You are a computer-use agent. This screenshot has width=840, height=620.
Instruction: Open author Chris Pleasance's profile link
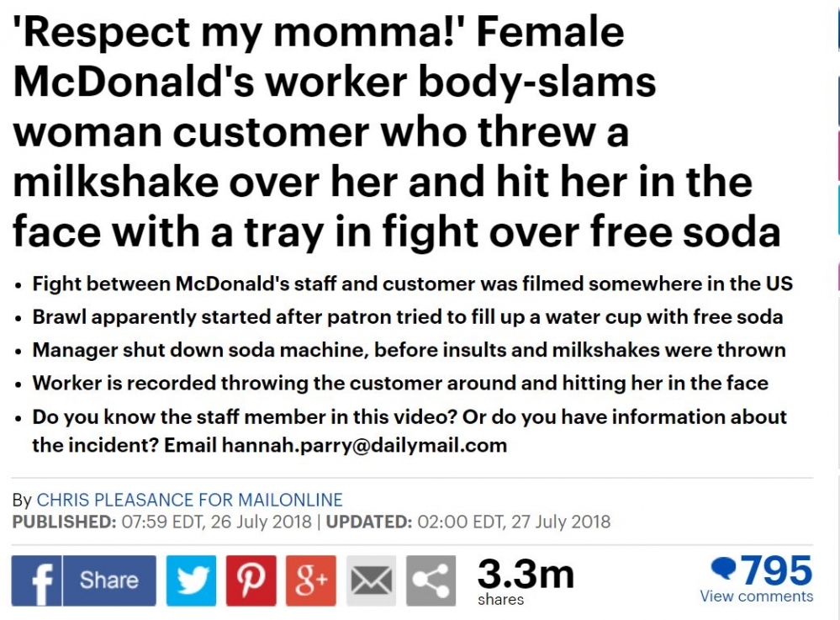[189, 500]
